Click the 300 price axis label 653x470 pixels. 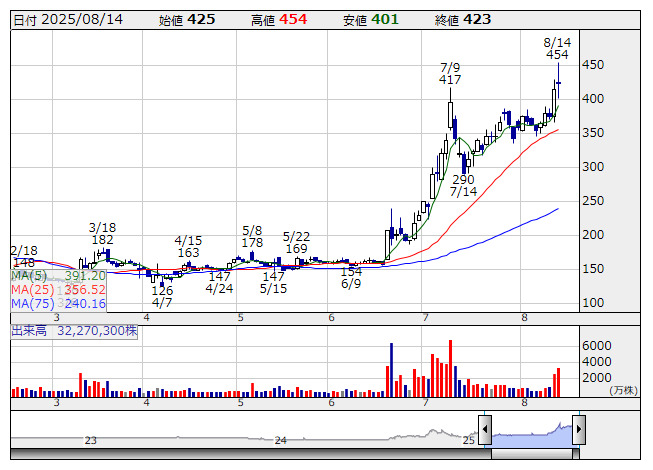[x=593, y=167]
